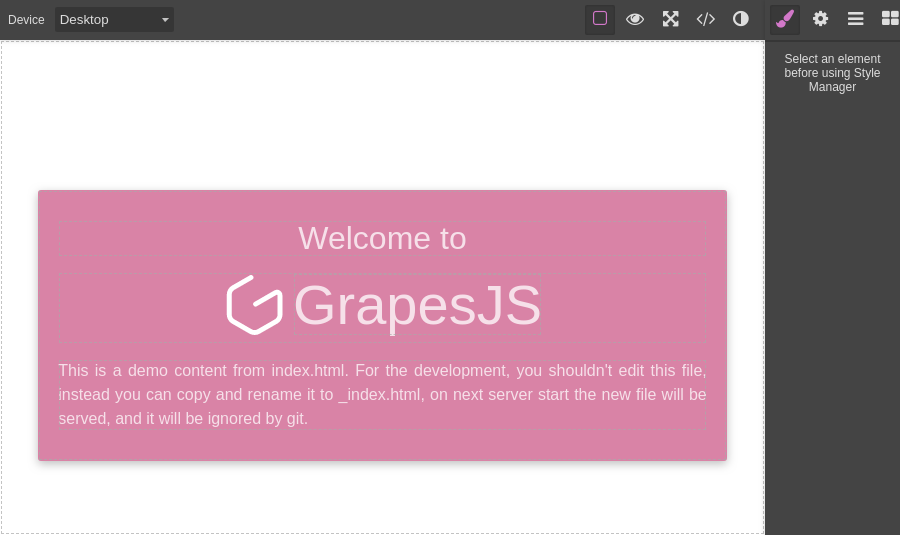Open Style Manager with the paintbrush icon
Viewport: 900px width, 535px height.
pyautogui.click(x=785, y=19)
